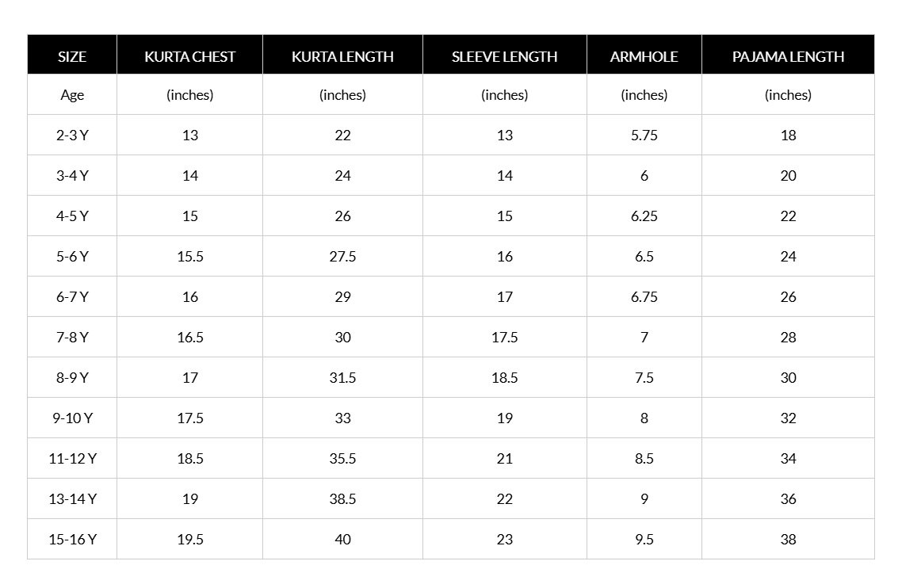Select the KURTA CHEST header cell
Image resolution: width=902 pixels, height=588 pixels.
190,56
